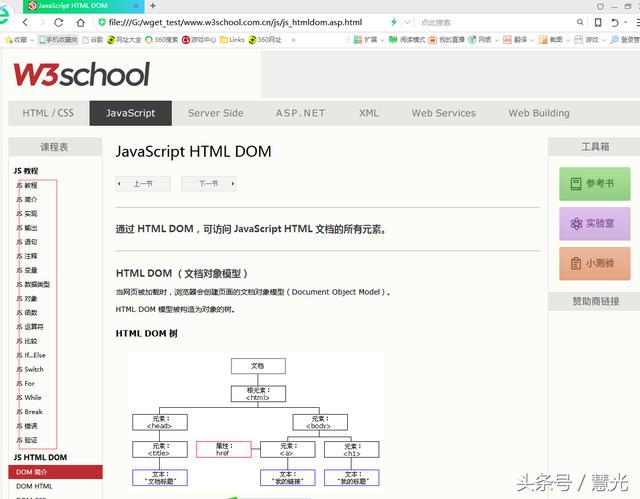This screenshot has width=640, height=499.
Task: Click the magnifier icon in the search box
Action: pos(580,22)
